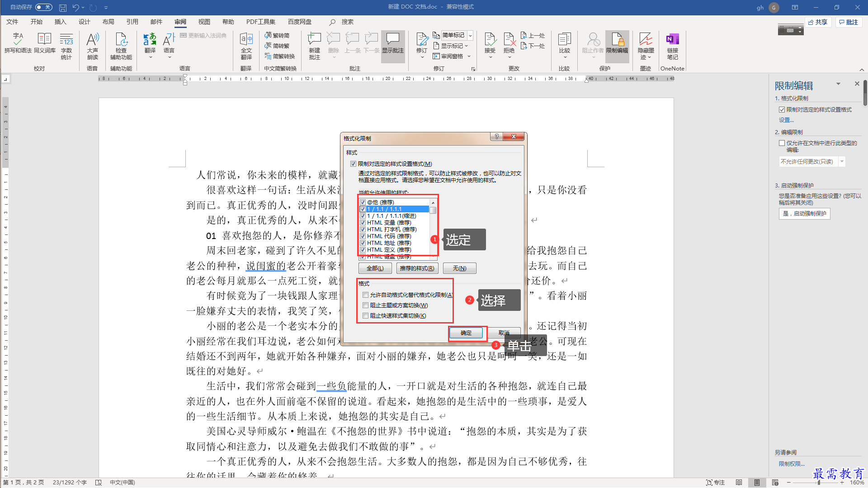Convert Simplified to Traditional (简转繁)
Viewport: 868px width, 488px height.
pyautogui.click(x=277, y=46)
